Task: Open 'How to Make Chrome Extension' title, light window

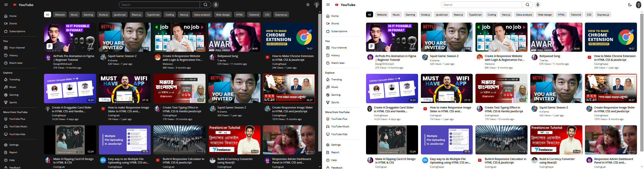Action: pos(615,58)
